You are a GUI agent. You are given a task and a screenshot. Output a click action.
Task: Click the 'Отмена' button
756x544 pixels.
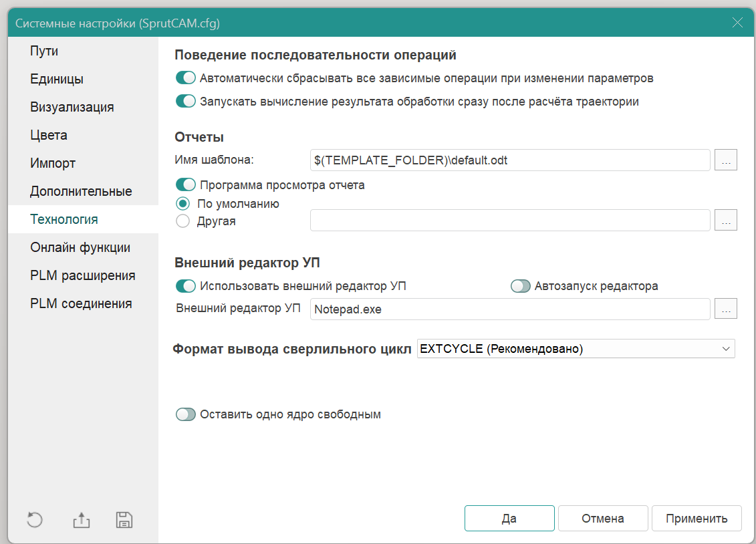[x=602, y=519]
